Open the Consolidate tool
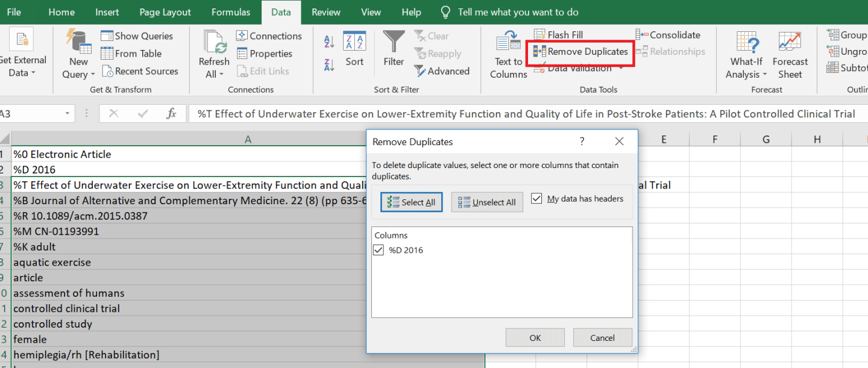 [x=668, y=34]
